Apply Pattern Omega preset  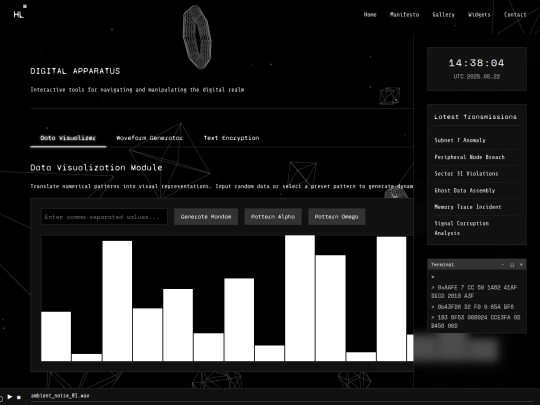click(x=336, y=217)
